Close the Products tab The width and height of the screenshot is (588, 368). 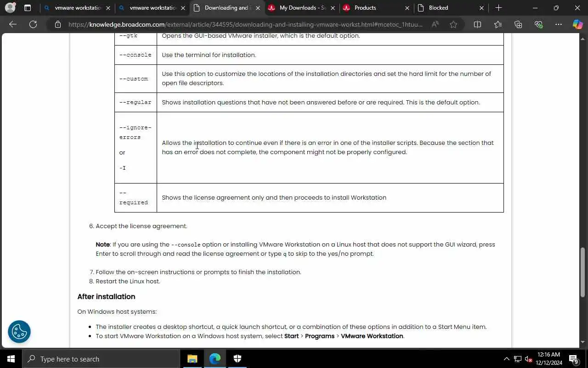pyautogui.click(x=407, y=8)
